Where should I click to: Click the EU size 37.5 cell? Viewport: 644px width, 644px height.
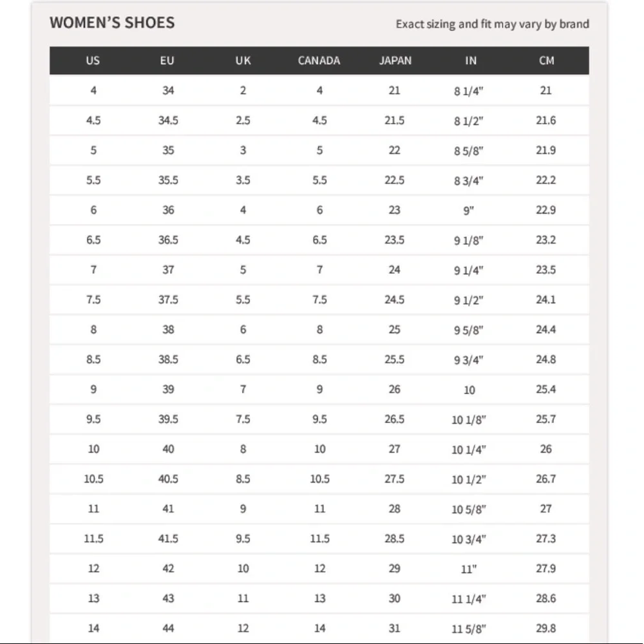pos(168,299)
